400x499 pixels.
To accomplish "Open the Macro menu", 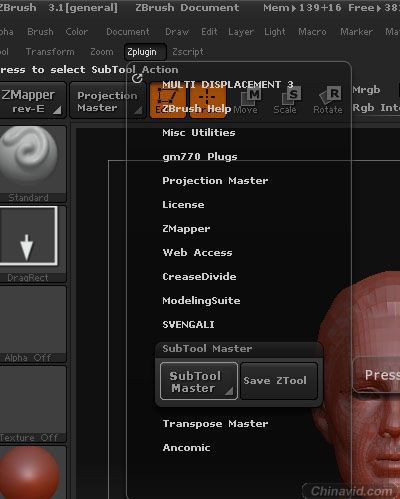I will coord(312,32).
